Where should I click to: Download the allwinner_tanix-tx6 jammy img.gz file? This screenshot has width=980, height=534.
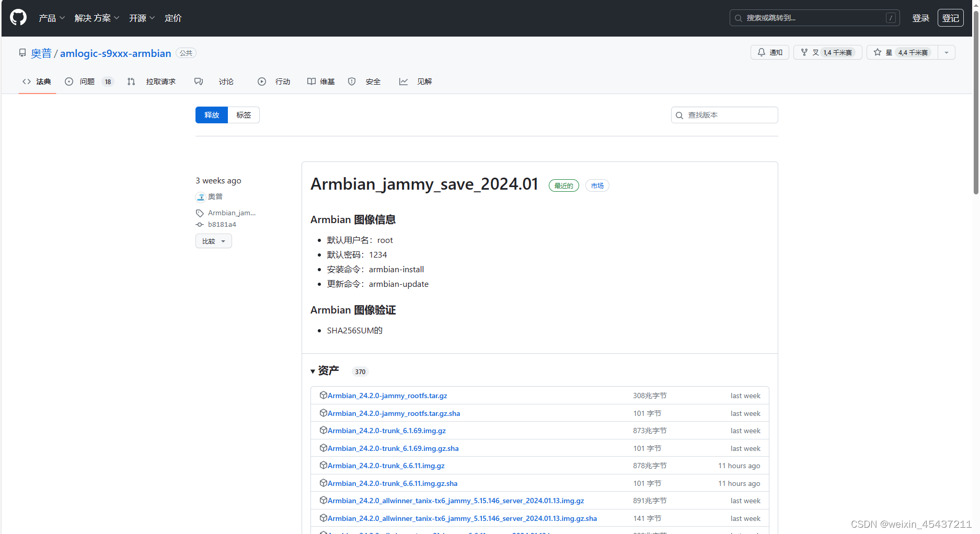456,501
